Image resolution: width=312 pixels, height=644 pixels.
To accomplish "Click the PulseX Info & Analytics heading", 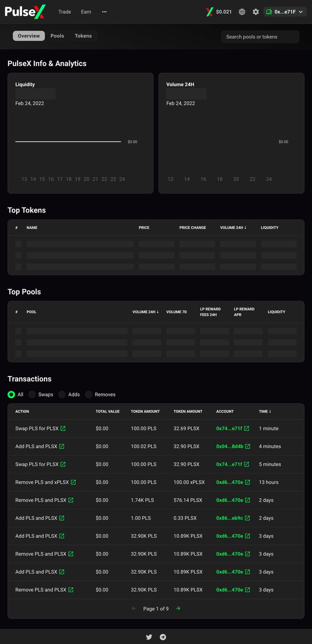I will click(47, 63).
